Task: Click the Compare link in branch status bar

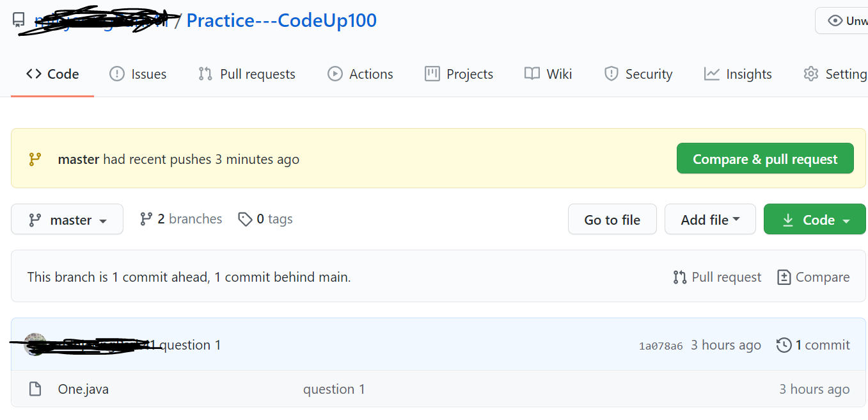Action: [813, 277]
